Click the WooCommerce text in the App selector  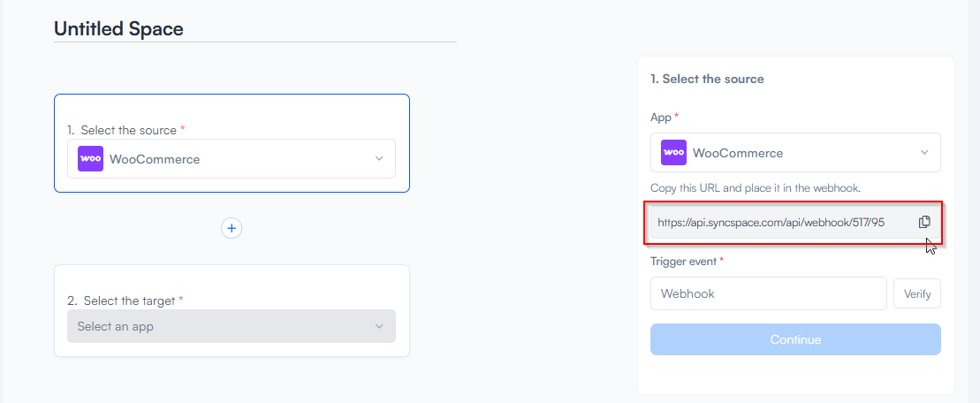pyautogui.click(x=738, y=153)
